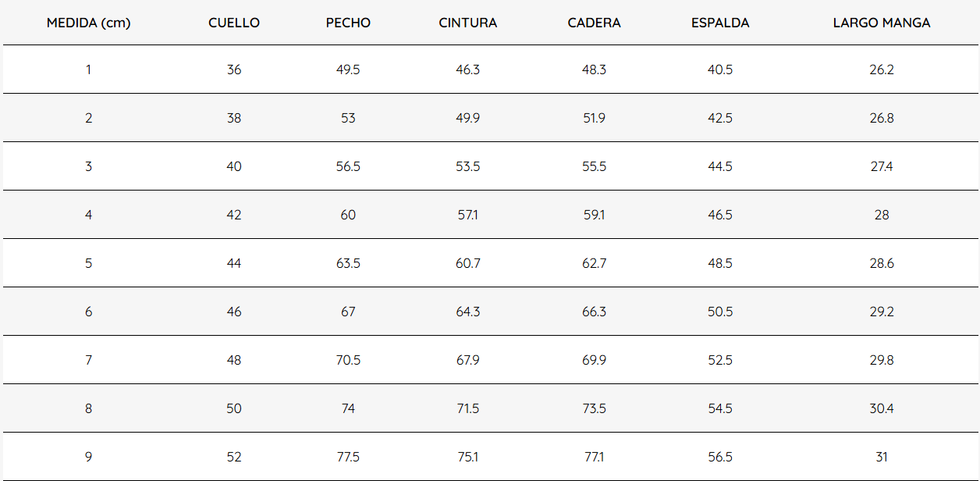Click the ESPALDA value 50.5

click(x=720, y=312)
